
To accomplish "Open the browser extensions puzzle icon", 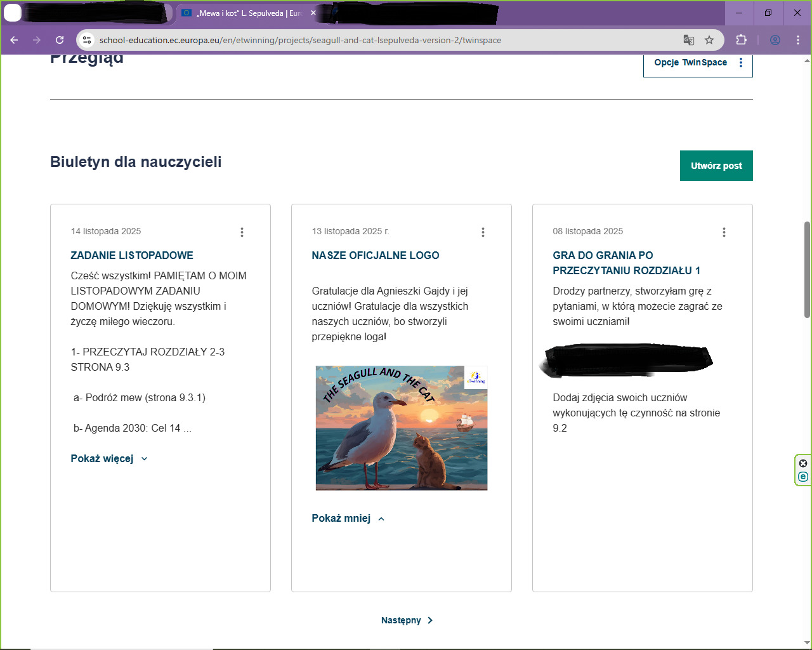I will tap(741, 40).
